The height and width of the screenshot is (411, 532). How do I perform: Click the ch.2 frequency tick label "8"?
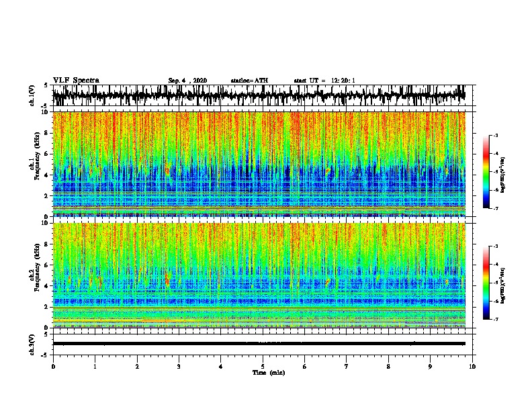48,244
